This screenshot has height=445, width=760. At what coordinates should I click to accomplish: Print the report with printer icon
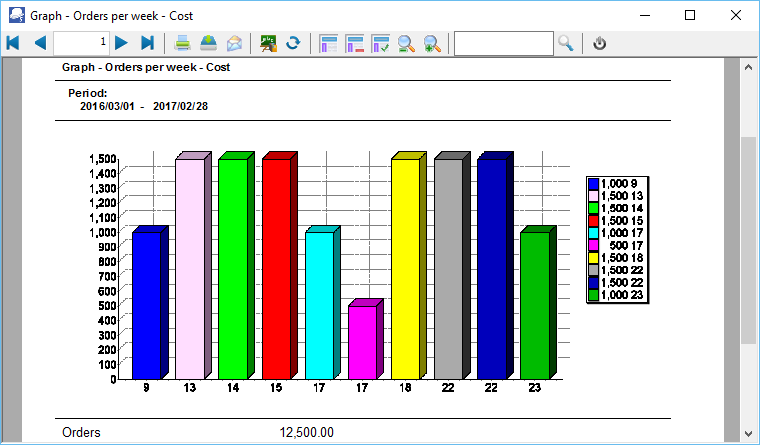point(183,43)
